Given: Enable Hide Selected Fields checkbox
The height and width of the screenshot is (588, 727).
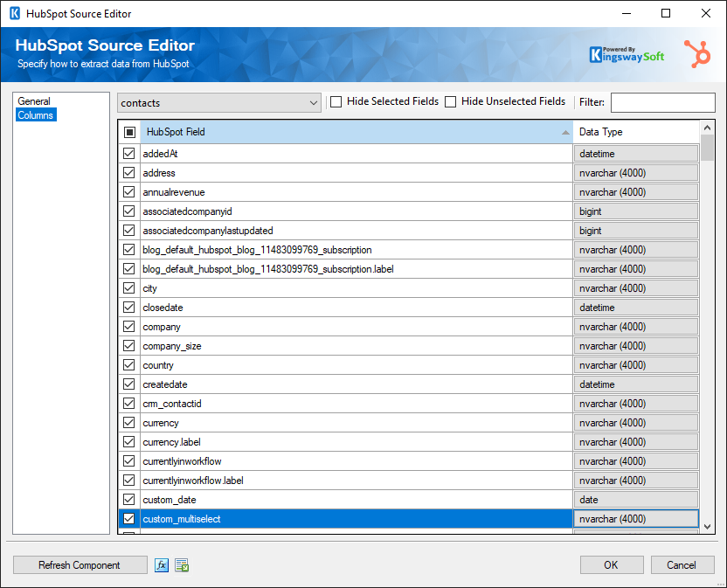Looking at the screenshot, I should click(336, 101).
